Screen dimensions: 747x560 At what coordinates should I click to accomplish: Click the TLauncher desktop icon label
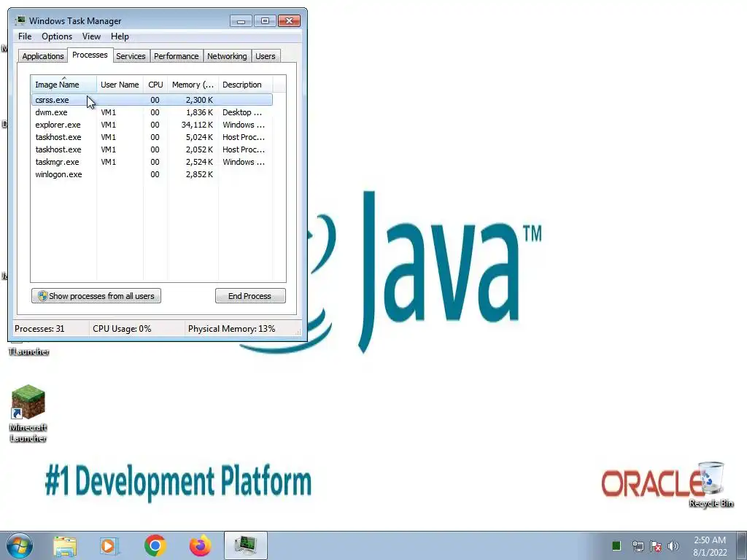(29, 352)
